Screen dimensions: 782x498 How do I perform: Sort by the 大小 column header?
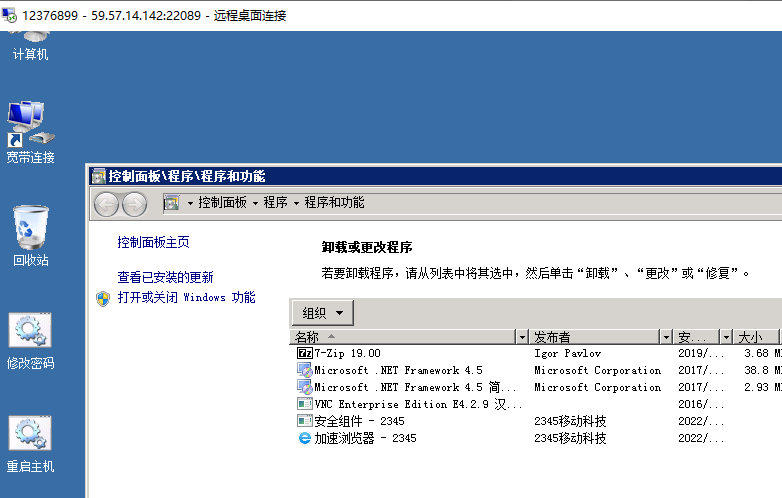point(757,337)
